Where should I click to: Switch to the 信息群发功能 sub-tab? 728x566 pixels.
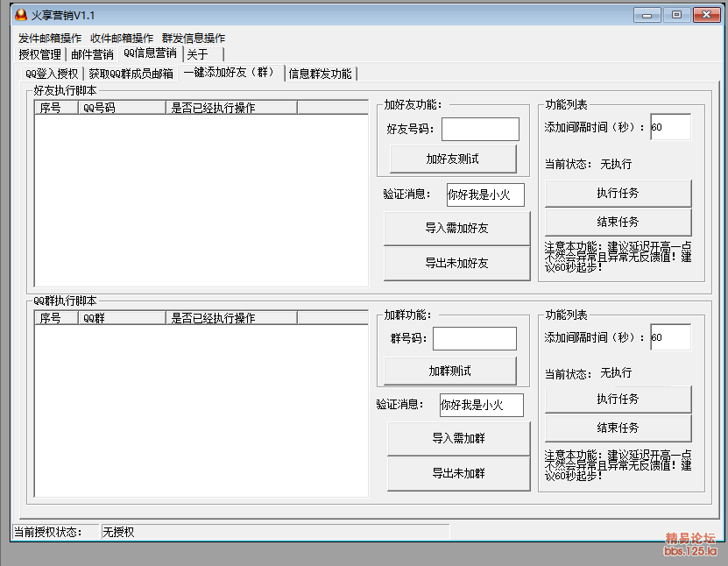pyautogui.click(x=321, y=74)
